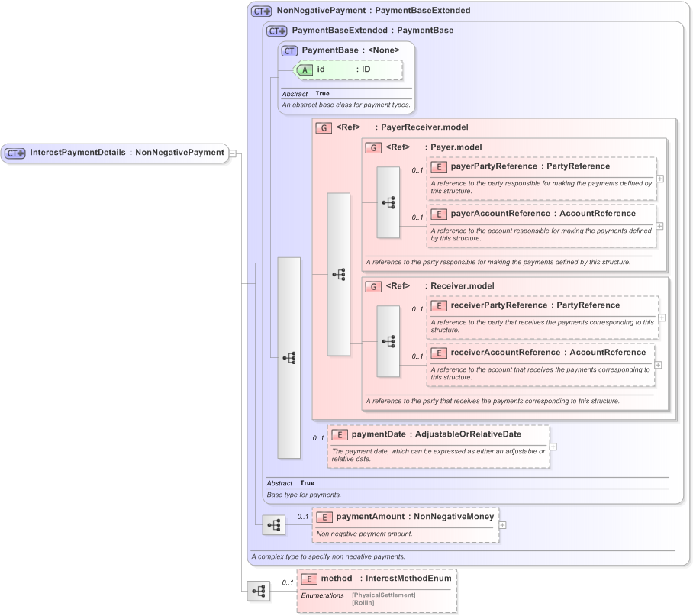Image resolution: width=693 pixels, height=616 pixels.
Task: Expand the payerAccountReference element
Action: [x=659, y=226]
